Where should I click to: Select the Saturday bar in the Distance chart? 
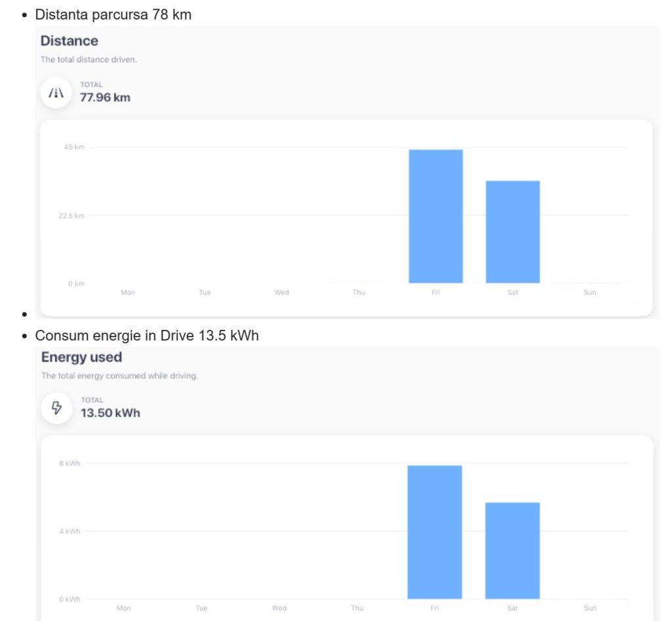point(513,231)
